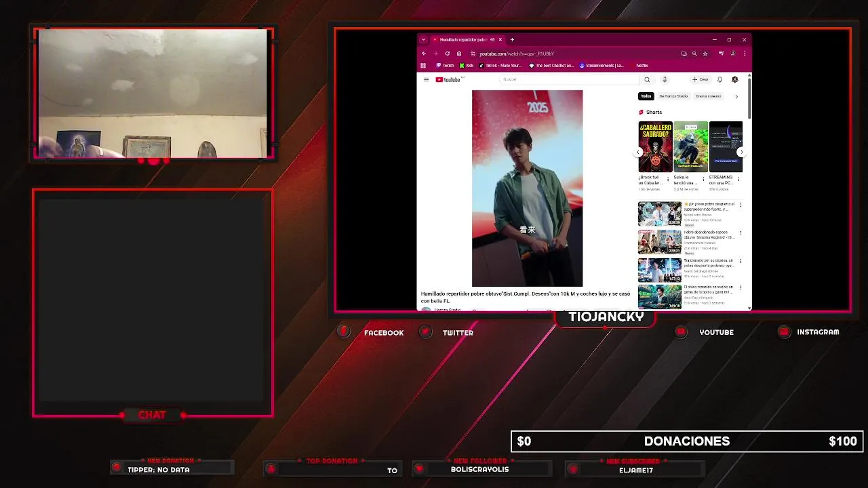
Task: Bookmark this page with the star icon
Action: click(705, 54)
